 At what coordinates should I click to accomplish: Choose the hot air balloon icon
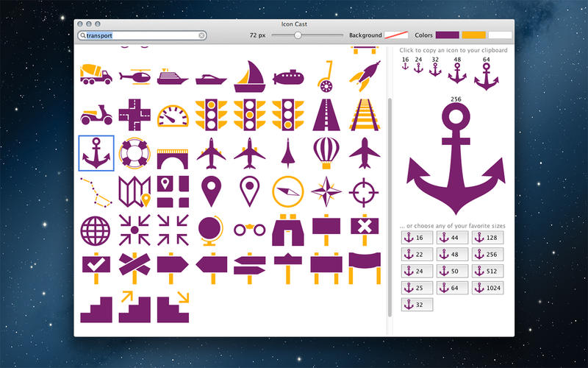pos(326,153)
